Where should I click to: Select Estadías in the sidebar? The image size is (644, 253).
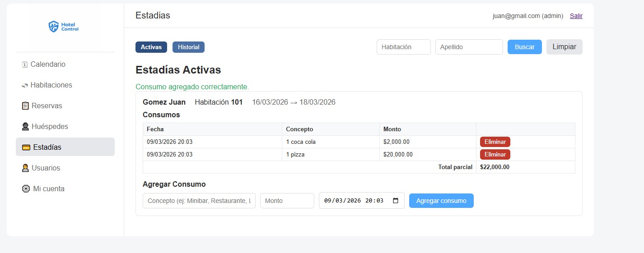coord(65,147)
